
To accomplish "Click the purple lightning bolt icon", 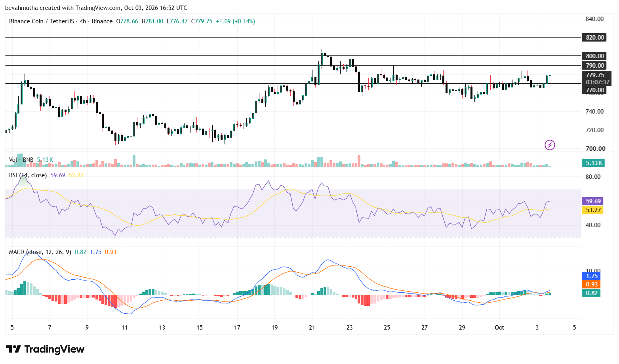I will 550,145.
